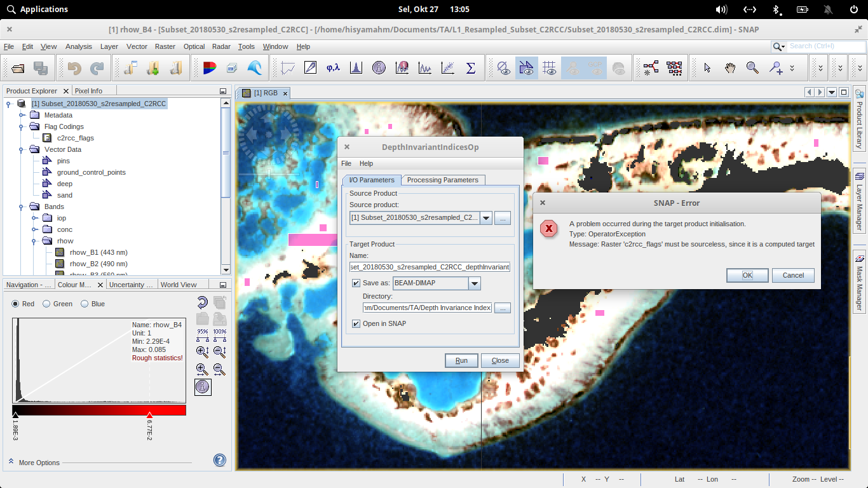Toggle the Save as checkbox

356,283
